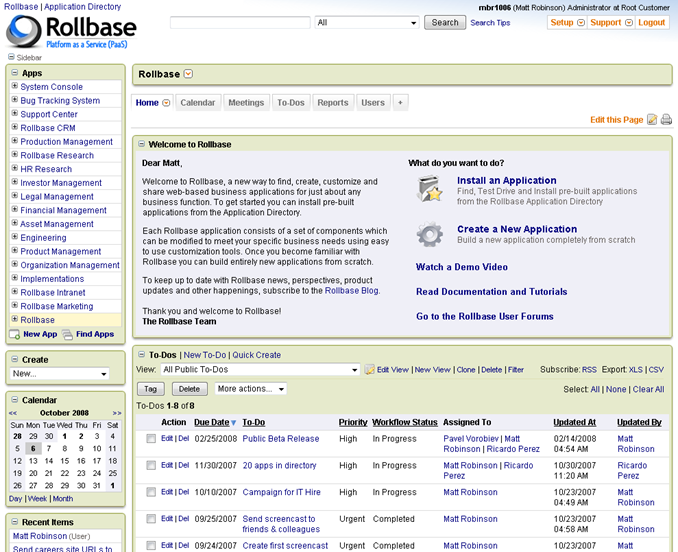Viewport: 678px width, 552px height.
Task: Select the Home tab
Action: coord(147,103)
